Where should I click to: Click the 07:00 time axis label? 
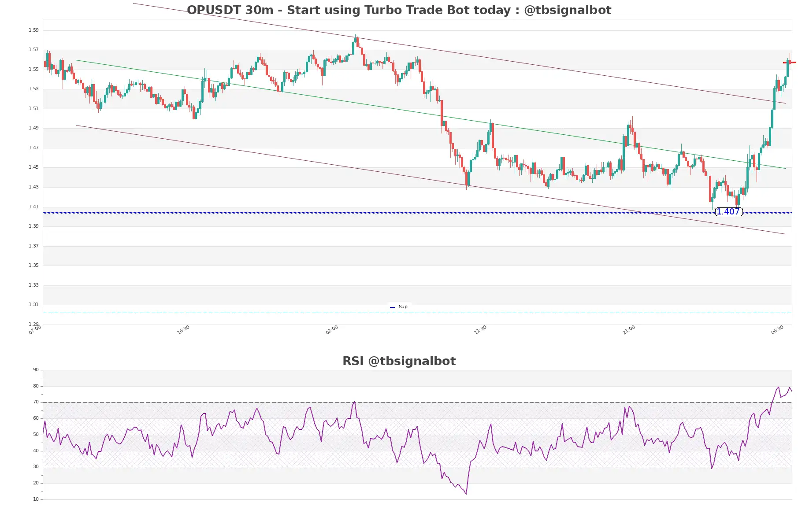click(35, 330)
